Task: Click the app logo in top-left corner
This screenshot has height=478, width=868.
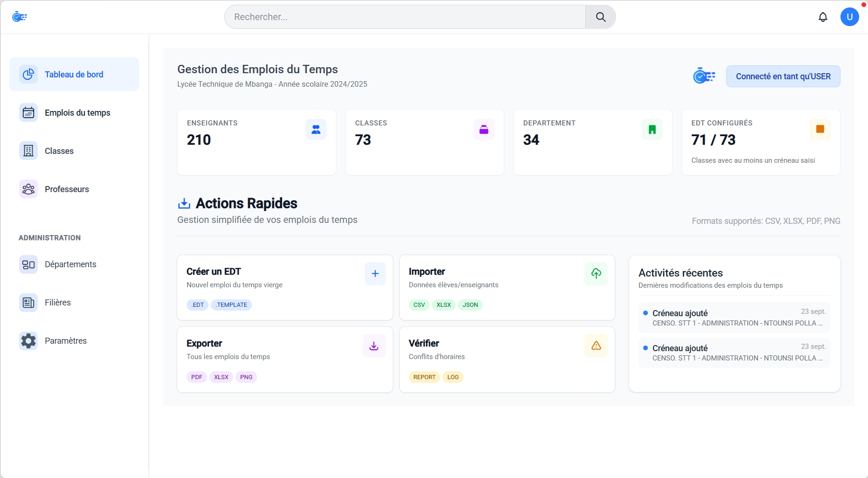Action: click(x=20, y=17)
